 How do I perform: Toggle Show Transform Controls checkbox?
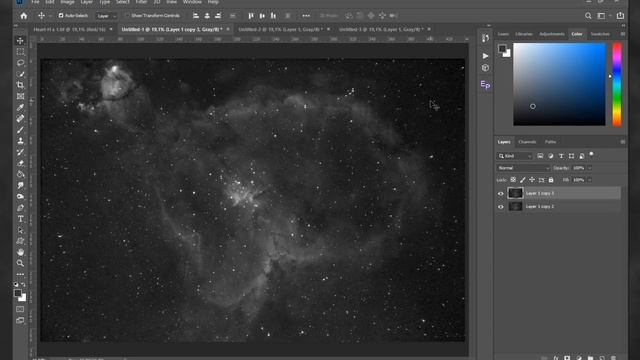point(127,16)
